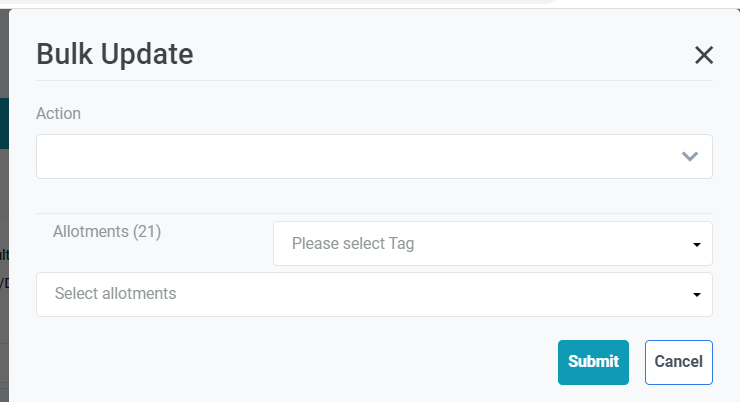The height and width of the screenshot is (402, 740).
Task: Click the divider line below the dialog title
Action: (x=374, y=80)
